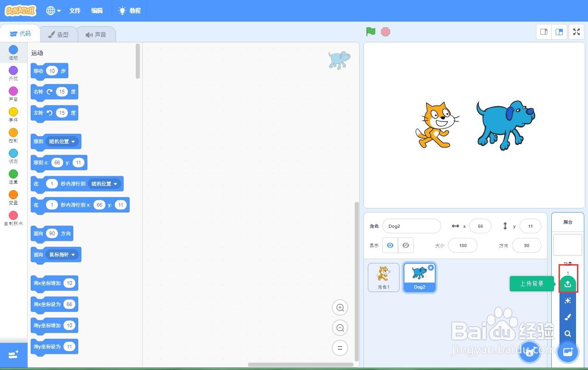The width and height of the screenshot is (588, 370).
Task: Open the 滑行到 随机位置 dropdown
Action: 104,184
